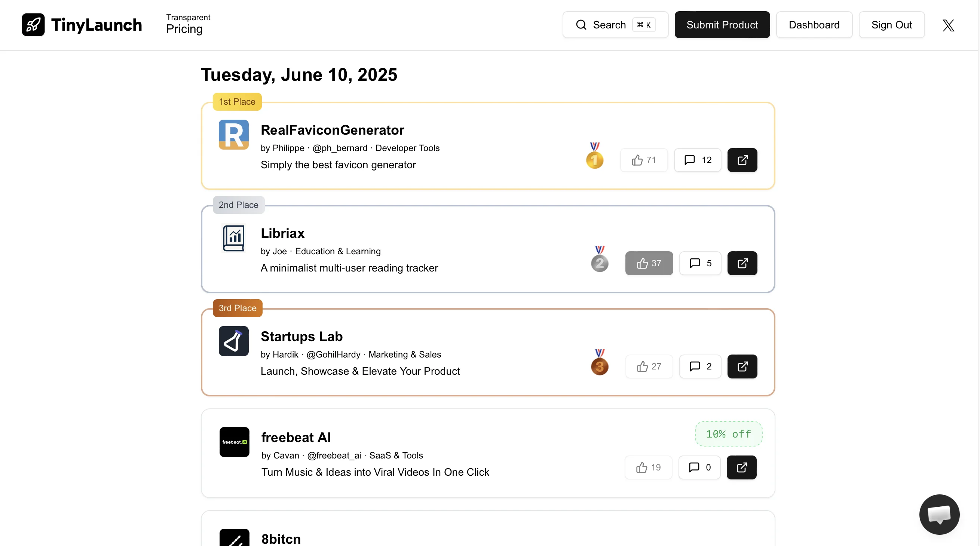This screenshot has width=980, height=546.
Task: Click the gold first place medal
Action: [x=595, y=156]
